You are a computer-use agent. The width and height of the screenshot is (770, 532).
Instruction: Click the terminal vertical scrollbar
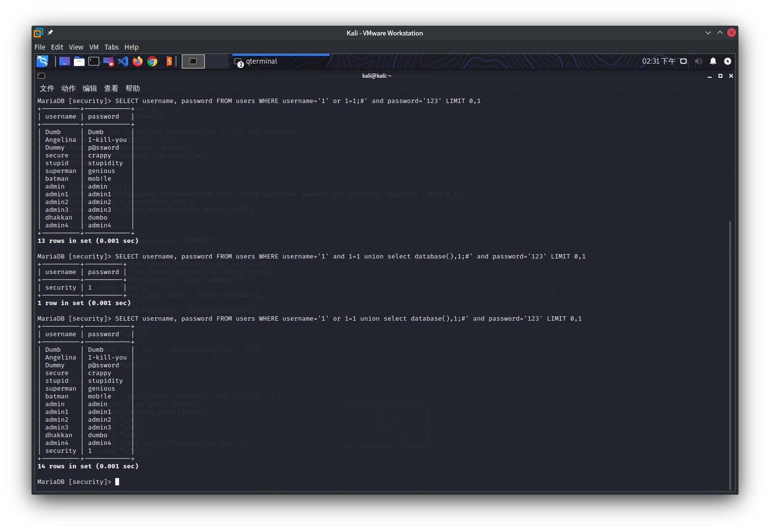[730, 355]
